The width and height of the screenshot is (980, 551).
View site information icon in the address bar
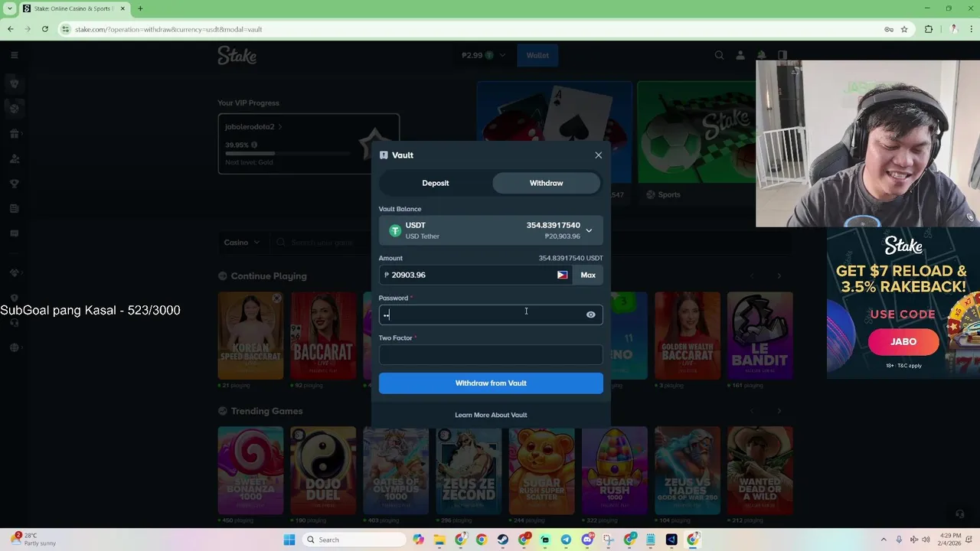pyautogui.click(x=66, y=29)
